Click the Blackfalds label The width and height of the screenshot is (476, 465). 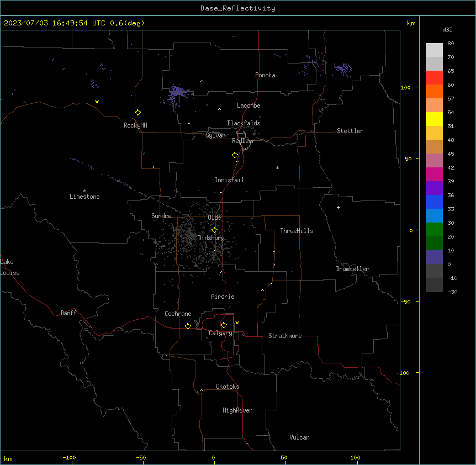244,123
